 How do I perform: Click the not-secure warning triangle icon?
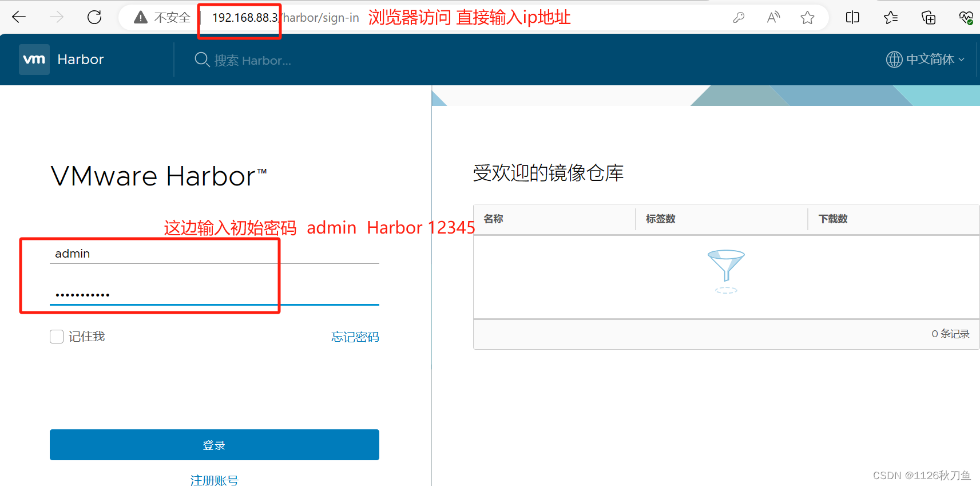point(141,18)
